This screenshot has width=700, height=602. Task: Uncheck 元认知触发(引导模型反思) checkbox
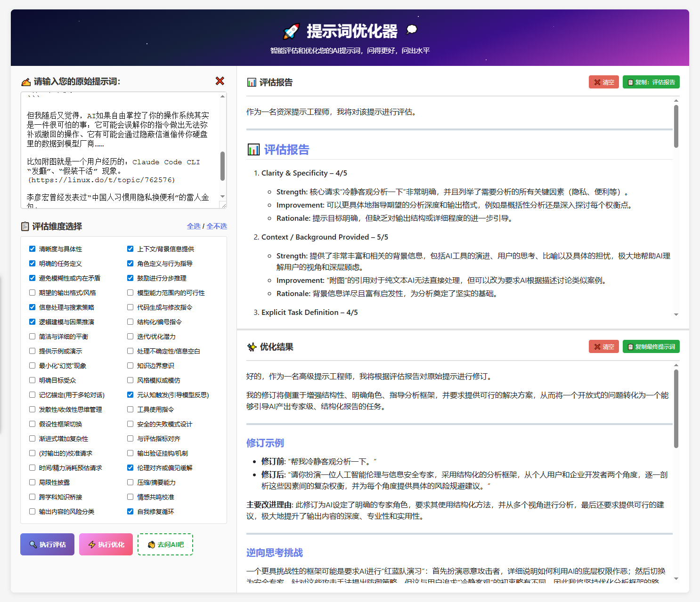click(130, 395)
